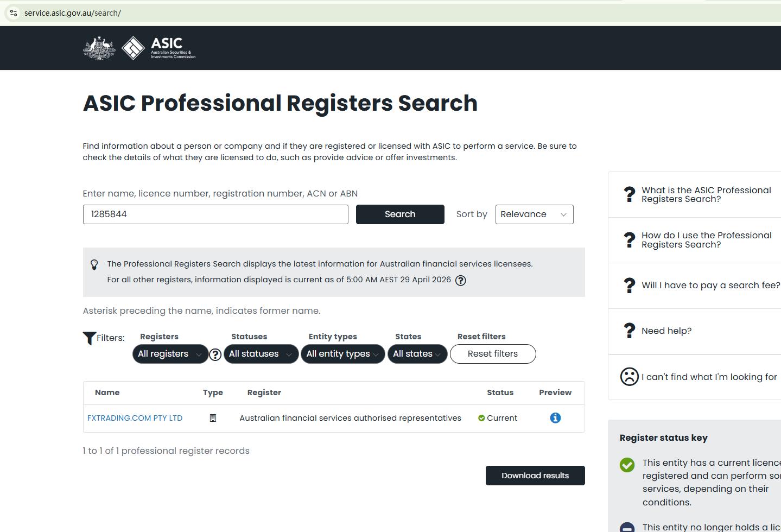Click the company type icon for FXTRADING.COM
Screen dimensions: 781x532
pyautogui.click(x=213, y=418)
